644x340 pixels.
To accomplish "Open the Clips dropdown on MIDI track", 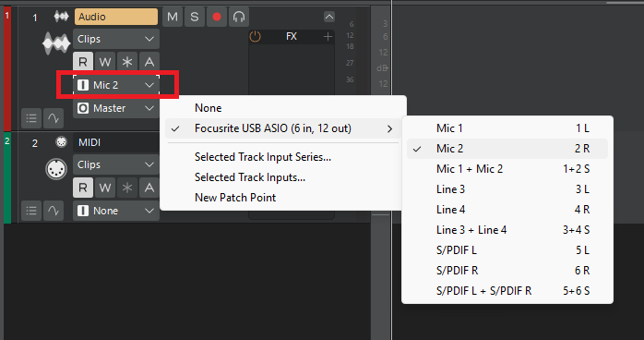I will point(116,164).
